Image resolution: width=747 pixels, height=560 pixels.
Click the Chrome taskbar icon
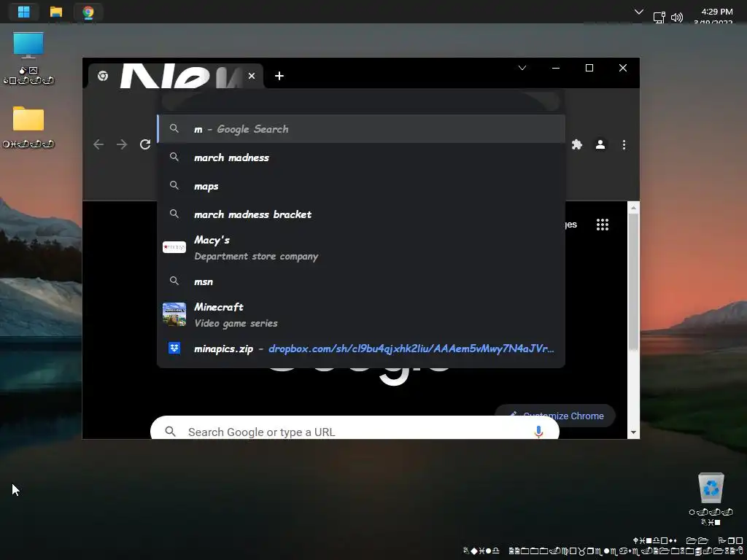point(88,12)
